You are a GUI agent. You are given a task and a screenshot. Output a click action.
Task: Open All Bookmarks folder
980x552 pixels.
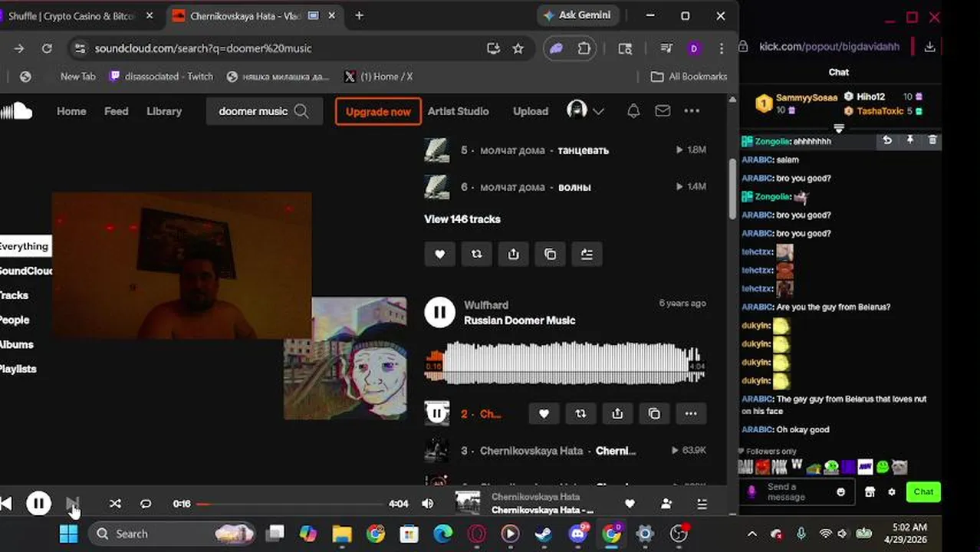tap(689, 77)
